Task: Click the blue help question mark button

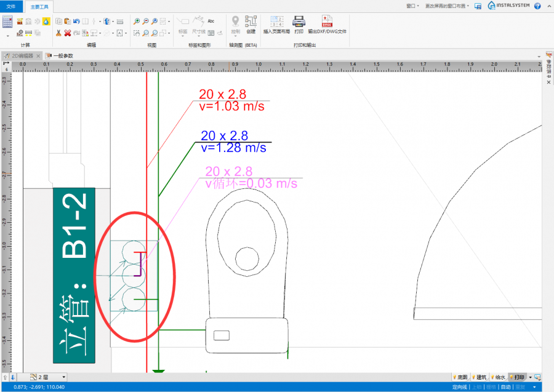Action: tap(537, 6)
